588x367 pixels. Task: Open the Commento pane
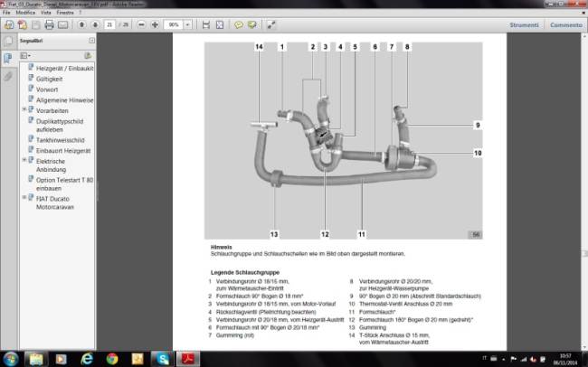[565, 25]
